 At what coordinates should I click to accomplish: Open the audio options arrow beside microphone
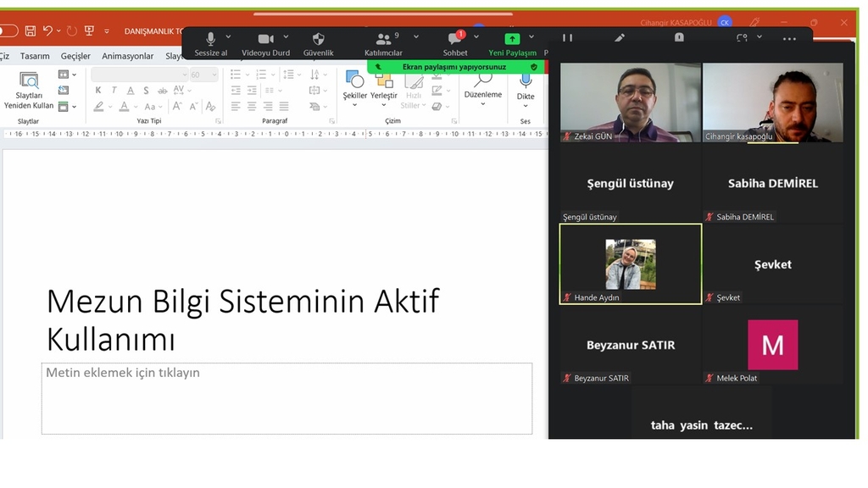[x=228, y=37]
